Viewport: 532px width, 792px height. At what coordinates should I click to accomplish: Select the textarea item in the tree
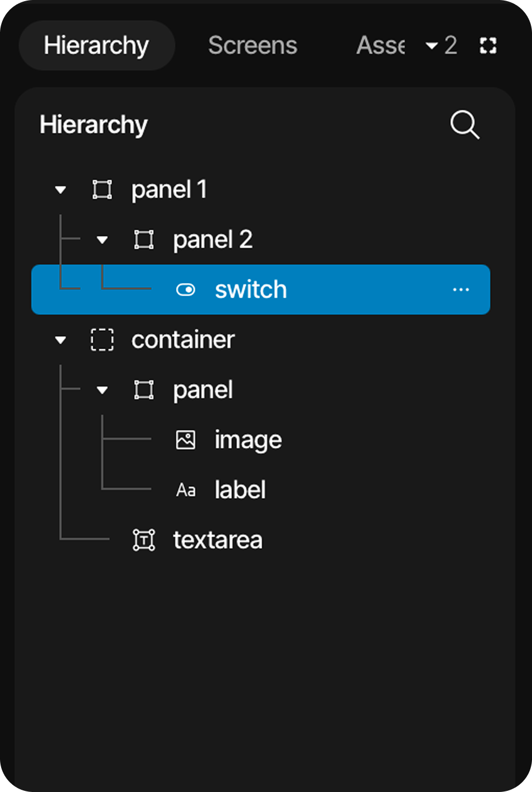coord(217,540)
